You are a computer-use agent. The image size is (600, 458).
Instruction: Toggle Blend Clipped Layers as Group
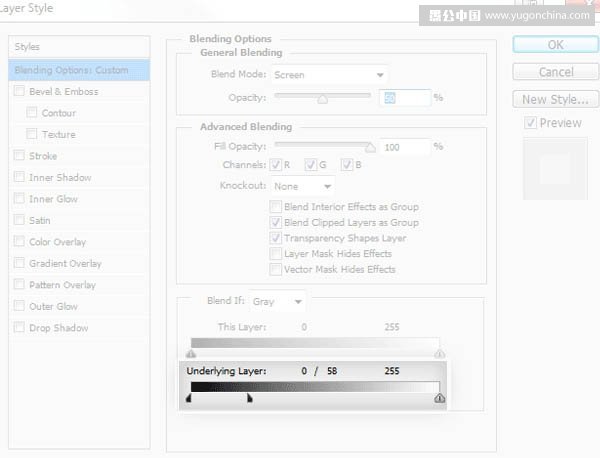[x=276, y=222]
